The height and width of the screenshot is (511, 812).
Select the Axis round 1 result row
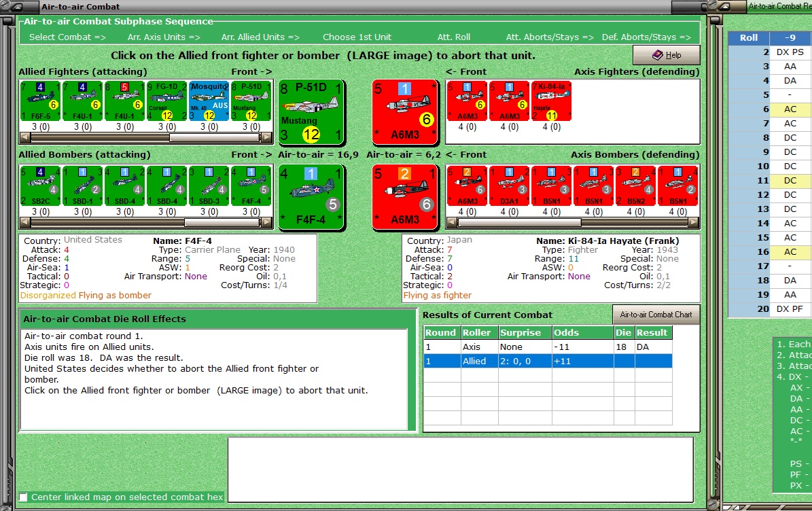coord(548,347)
